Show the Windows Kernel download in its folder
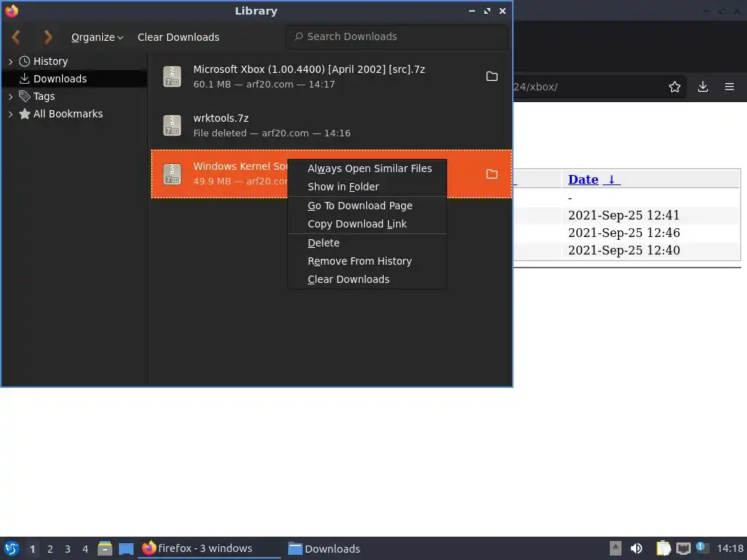Screen dimensions: 747x560 492,174
